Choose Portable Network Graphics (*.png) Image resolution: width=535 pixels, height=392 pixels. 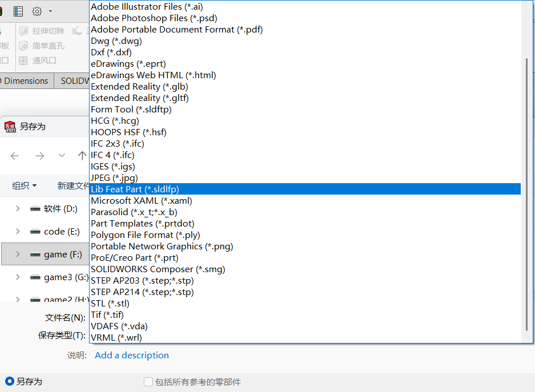(x=305, y=246)
